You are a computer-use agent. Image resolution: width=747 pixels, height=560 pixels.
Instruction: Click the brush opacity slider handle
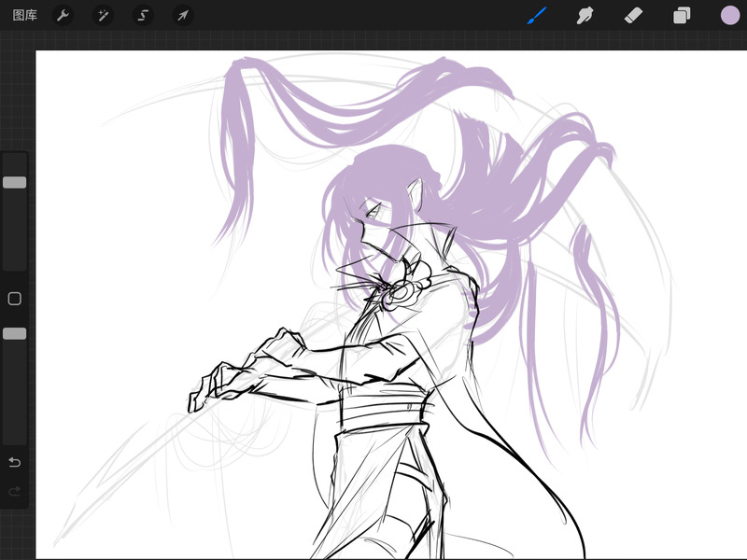(15, 334)
